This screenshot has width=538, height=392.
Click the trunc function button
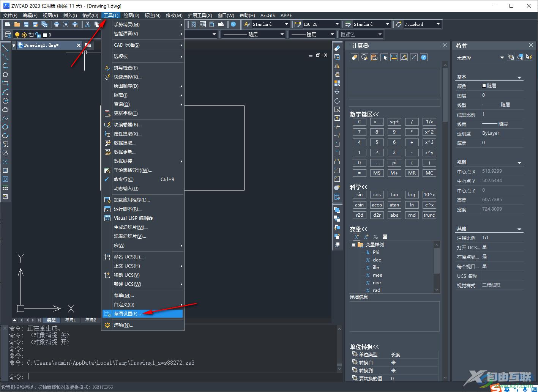click(x=429, y=215)
